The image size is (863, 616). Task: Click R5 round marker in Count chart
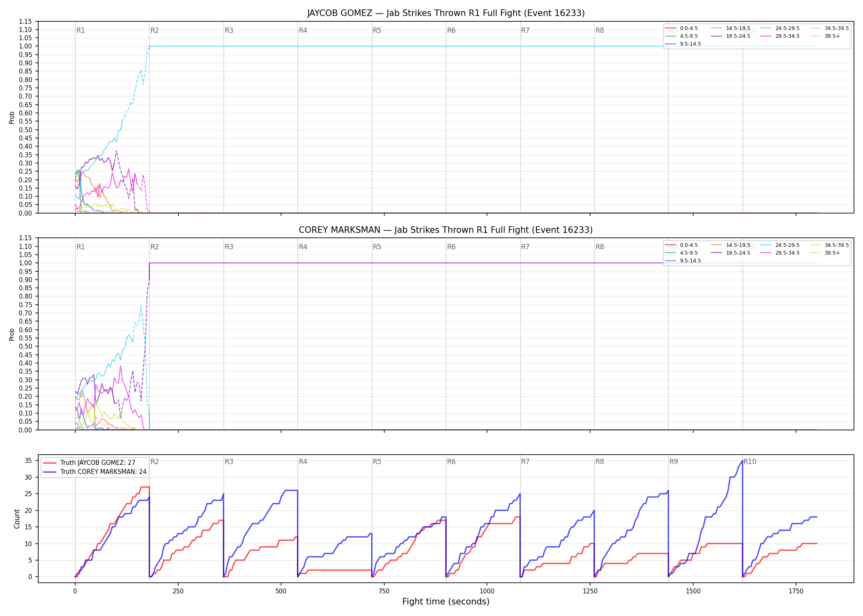(377, 462)
